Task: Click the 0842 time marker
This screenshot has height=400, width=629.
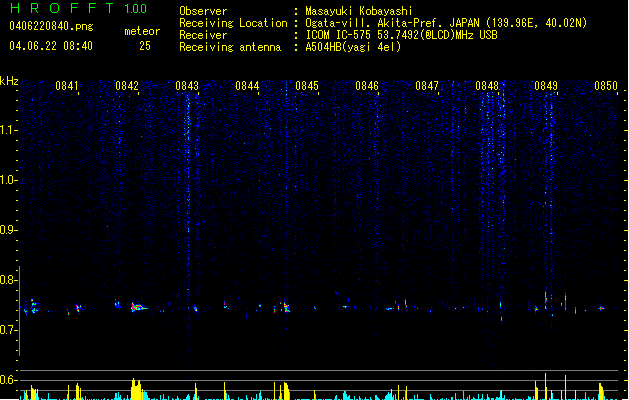Action: [127, 86]
